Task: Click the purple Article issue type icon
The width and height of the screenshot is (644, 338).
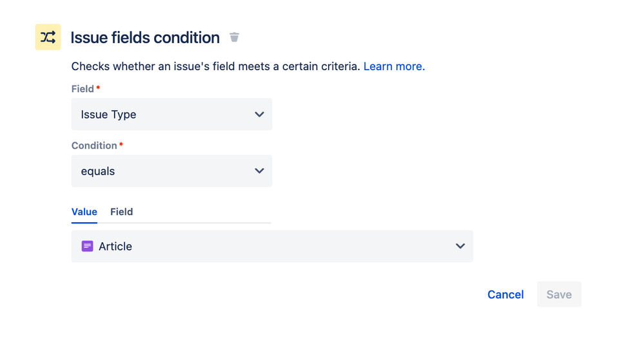Action: (87, 246)
